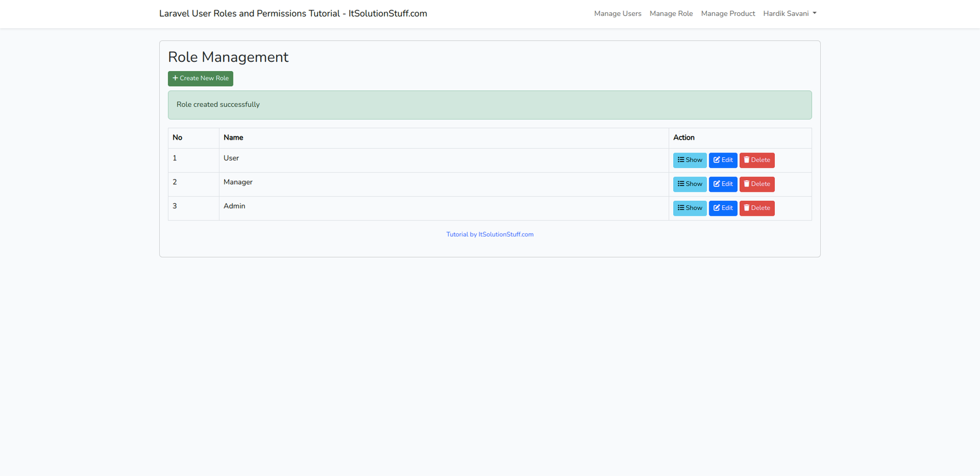Open the Hardik Savani user dropdown
980x476 pixels.
point(790,13)
